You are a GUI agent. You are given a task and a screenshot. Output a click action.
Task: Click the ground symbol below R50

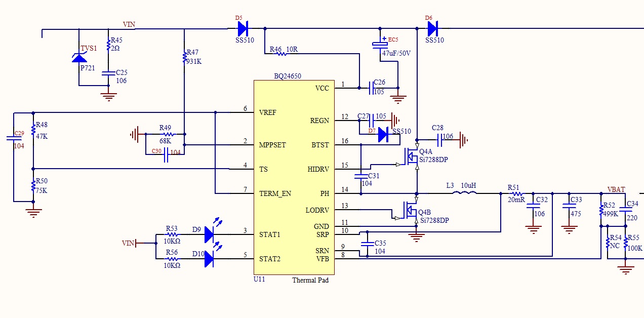coord(33,213)
